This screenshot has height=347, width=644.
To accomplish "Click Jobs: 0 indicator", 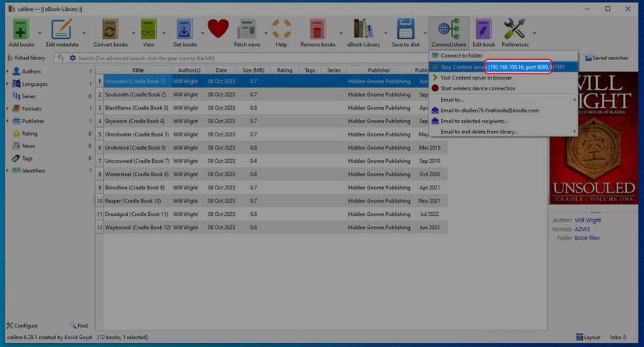I will point(617,337).
